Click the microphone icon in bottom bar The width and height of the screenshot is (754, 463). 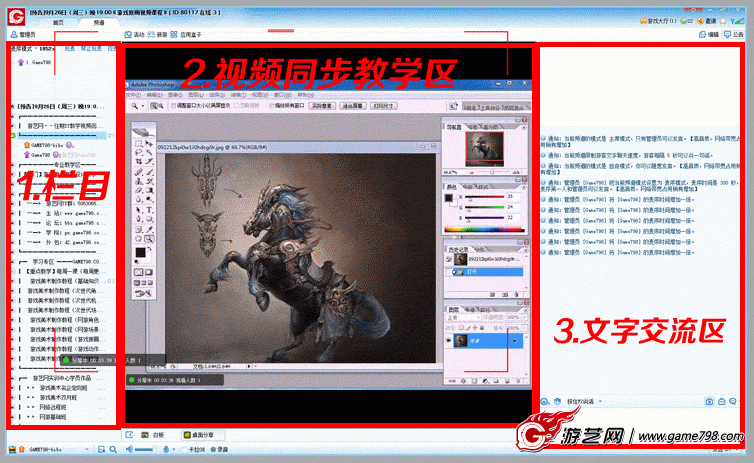(x=166, y=449)
